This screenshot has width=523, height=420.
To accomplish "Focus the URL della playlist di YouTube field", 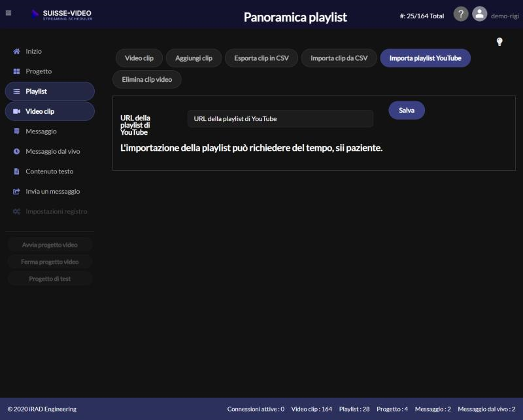I will click(280, 119).
